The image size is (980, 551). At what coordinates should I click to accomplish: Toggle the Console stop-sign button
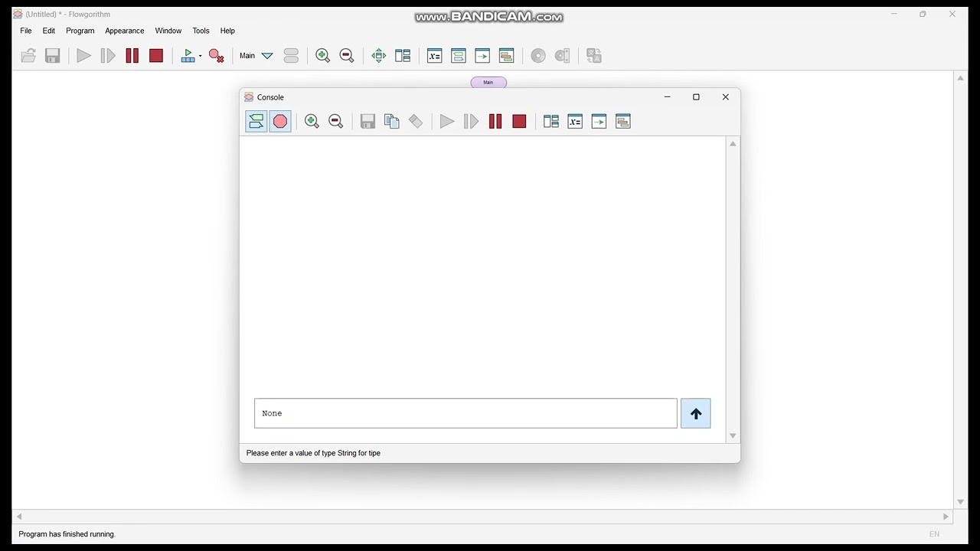[x=280, y=121]
